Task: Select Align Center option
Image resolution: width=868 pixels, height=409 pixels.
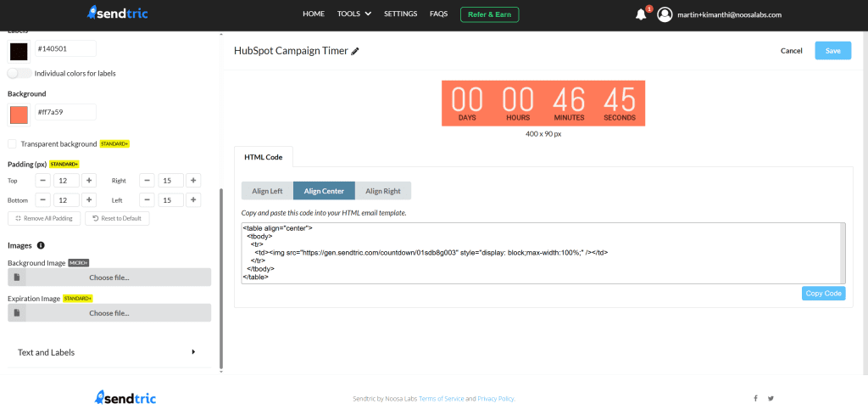Action: 324,191
